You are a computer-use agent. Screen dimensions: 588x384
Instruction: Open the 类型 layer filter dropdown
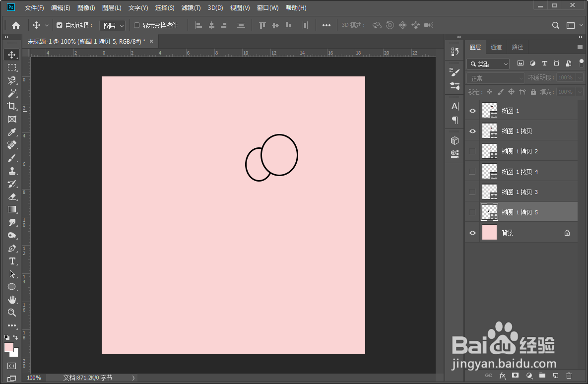[x=488, y=64]
